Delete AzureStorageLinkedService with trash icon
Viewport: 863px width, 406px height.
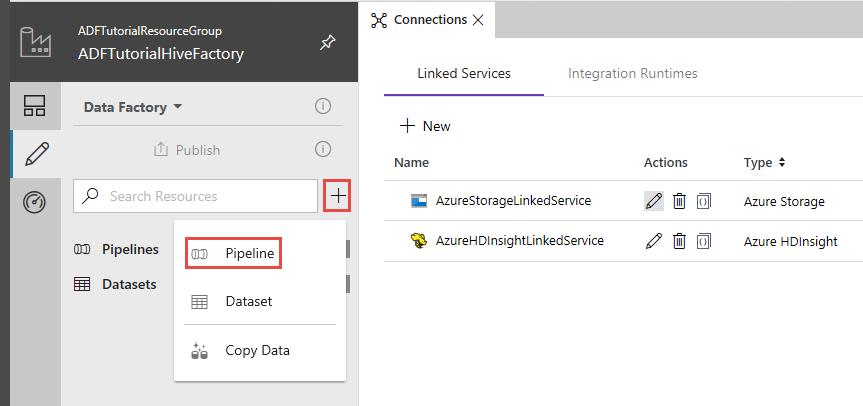coord(680,201)
